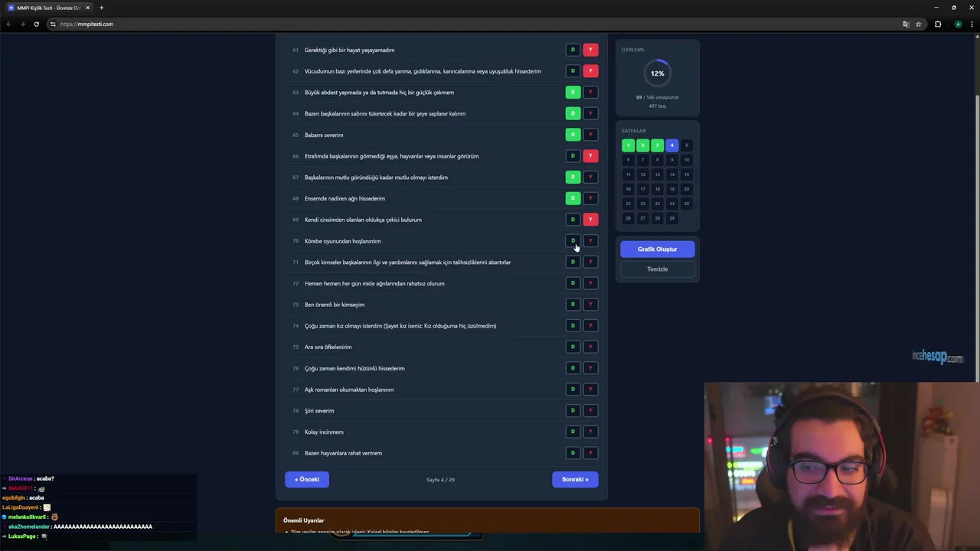Click question text "Ara sıra öfkelenirim"
980x551 pixels.
328,347
